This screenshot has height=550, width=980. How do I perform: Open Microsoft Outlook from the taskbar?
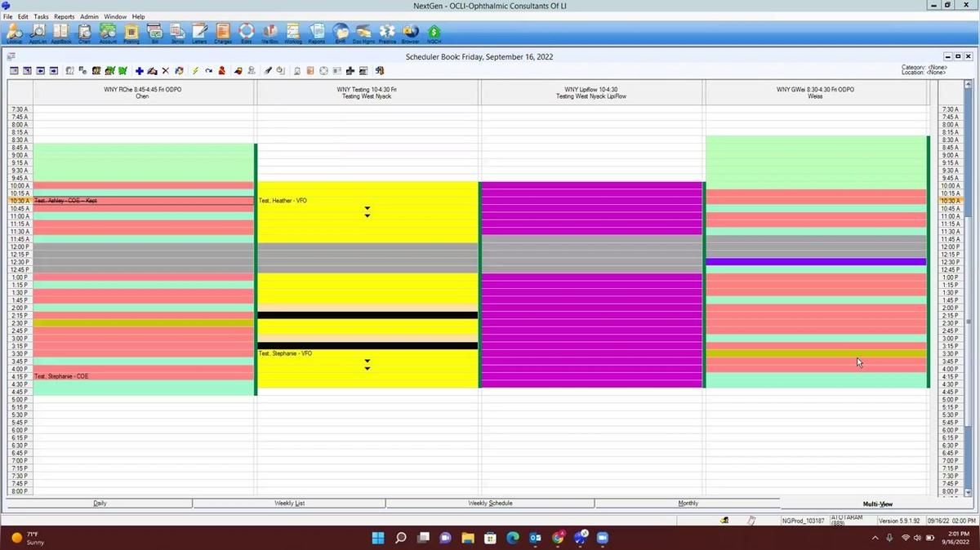pyautogui.click(x=535, y=538)
